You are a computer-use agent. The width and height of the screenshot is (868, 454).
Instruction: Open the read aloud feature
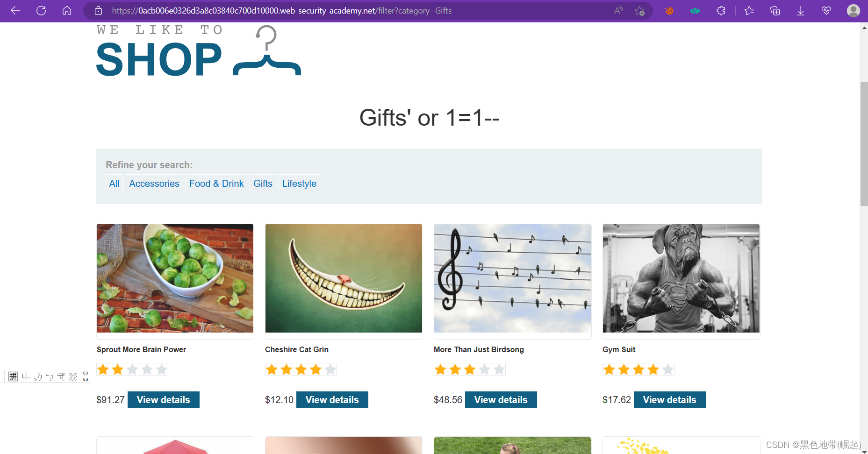click(618, 11)
